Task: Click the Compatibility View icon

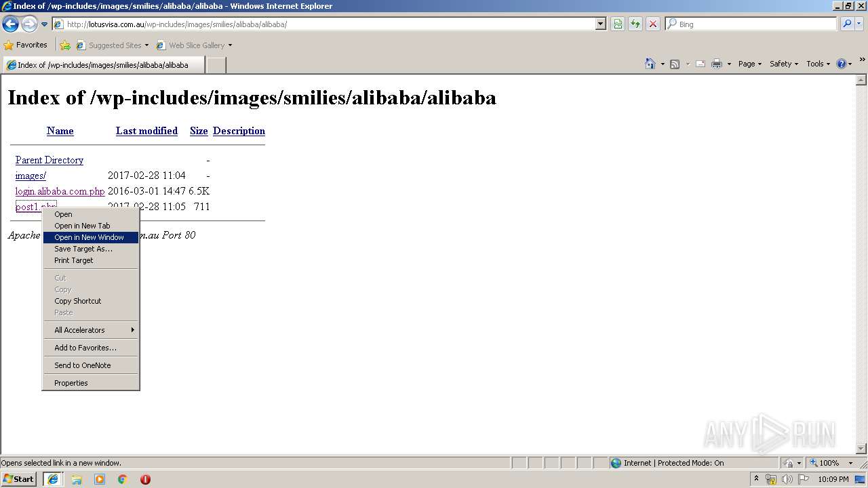Action: click(x=618, y=24)
